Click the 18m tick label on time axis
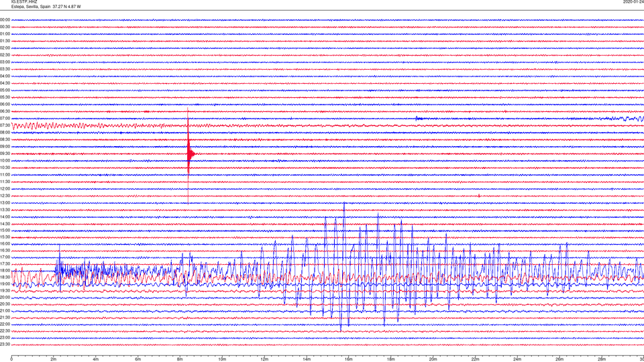This screenshot has height=362, width=644. (x=391, y=359)
